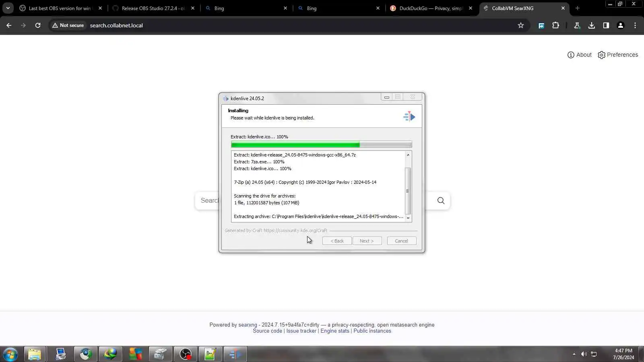Viewport: 644px width, 362px height.
Task: Toggle the browser side panel
Action: click(606, 25)
